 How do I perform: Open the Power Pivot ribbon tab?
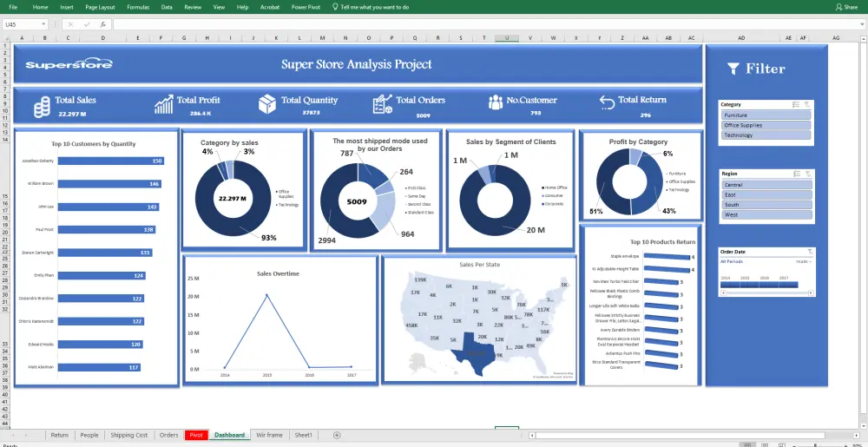click(306, 7)
